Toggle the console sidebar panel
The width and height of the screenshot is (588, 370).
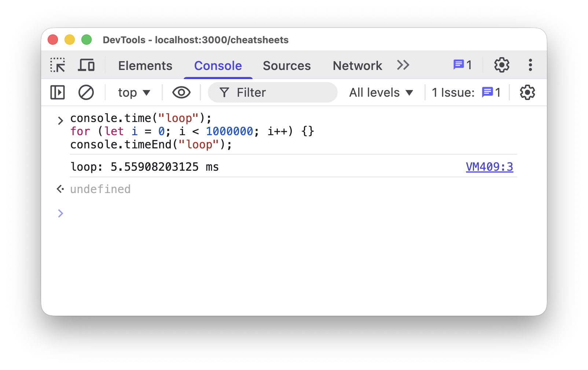click(x=58, y=92)
